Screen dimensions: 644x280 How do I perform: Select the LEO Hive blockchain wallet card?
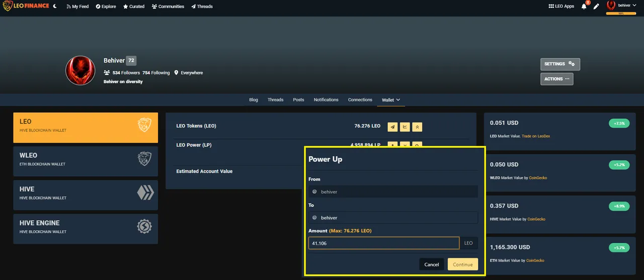(86, 127)
